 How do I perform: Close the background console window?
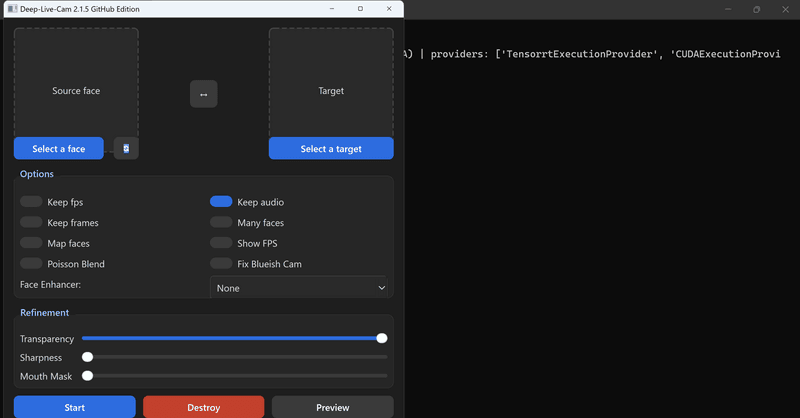(785, 9)
